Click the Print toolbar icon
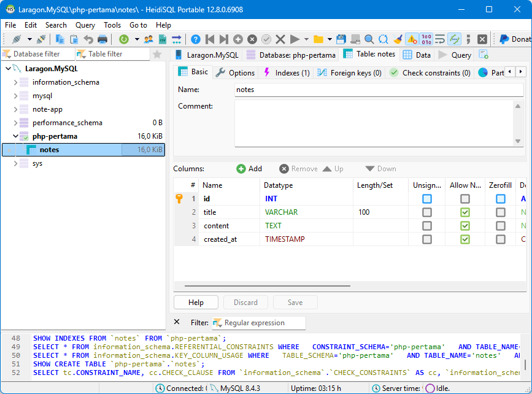The image size is (532, 394). [x=102, y=39]
